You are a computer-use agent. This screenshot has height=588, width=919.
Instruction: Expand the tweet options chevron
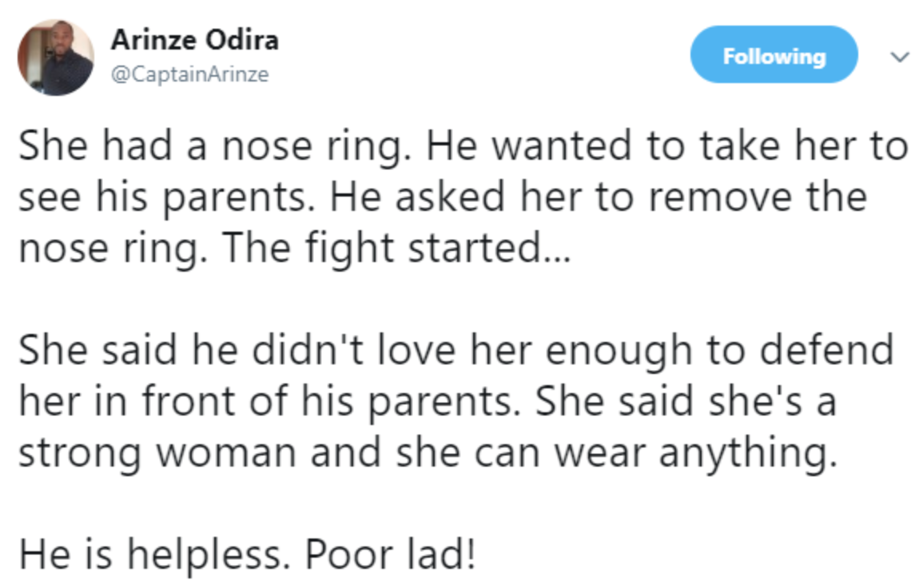pyautogui.click(x=900, y=57)
